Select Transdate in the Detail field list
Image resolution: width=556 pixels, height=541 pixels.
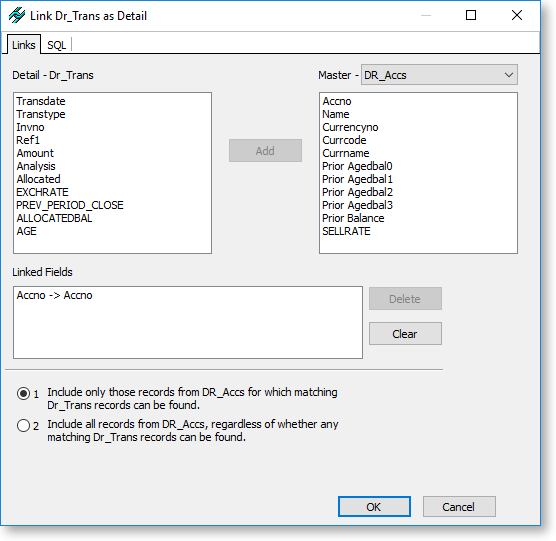click(41, 101)
